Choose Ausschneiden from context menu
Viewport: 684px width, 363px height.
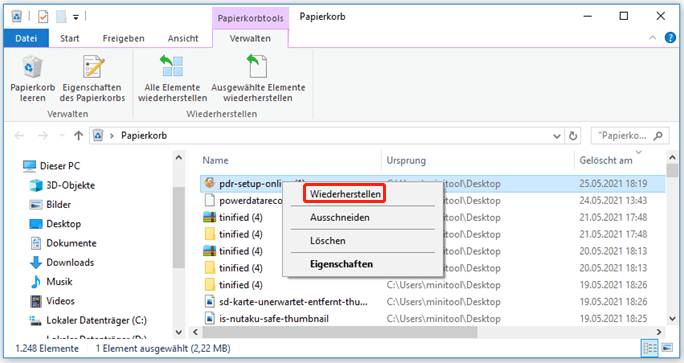point(340,217)
